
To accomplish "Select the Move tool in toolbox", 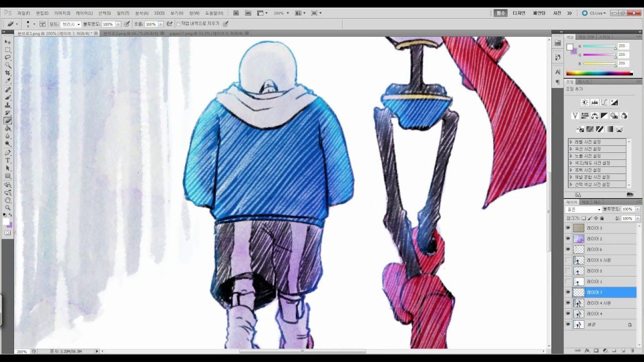I will pyautogui.click(x=8, y=42).
